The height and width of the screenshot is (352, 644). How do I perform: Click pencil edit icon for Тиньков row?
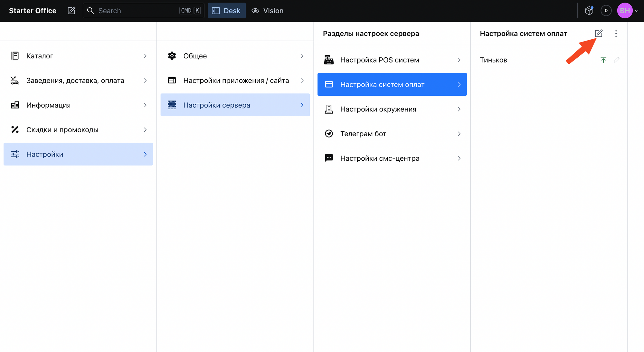click(x=616, y=60)
